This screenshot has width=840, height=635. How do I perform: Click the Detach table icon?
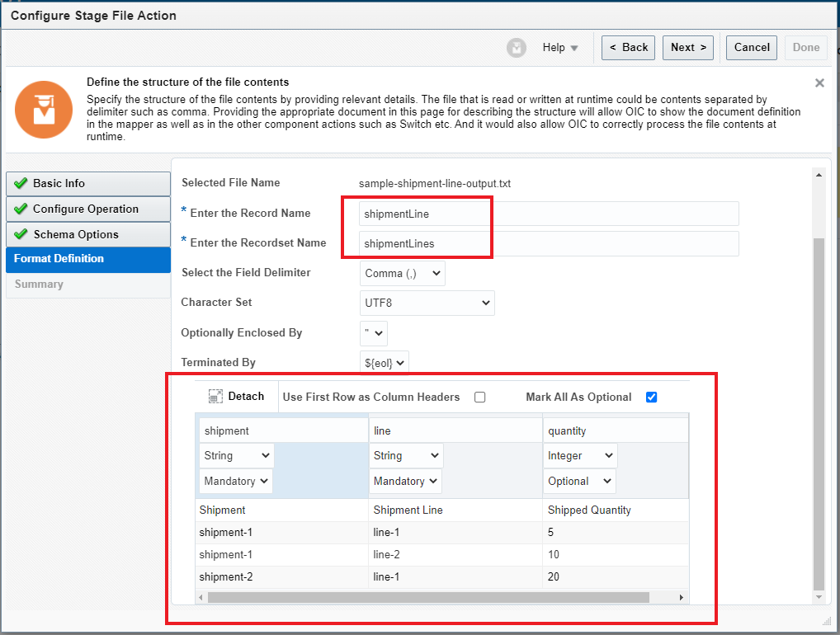tap(215, 397)
